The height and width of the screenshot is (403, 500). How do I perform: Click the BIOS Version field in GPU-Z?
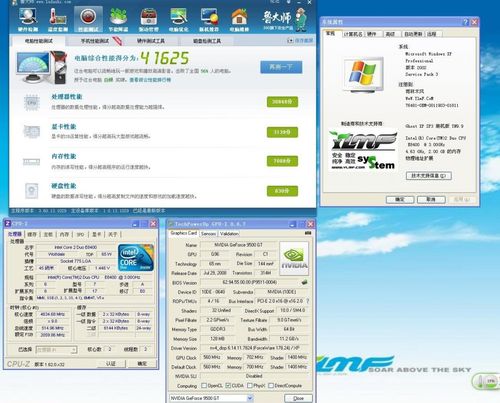(x=250, y=282)
